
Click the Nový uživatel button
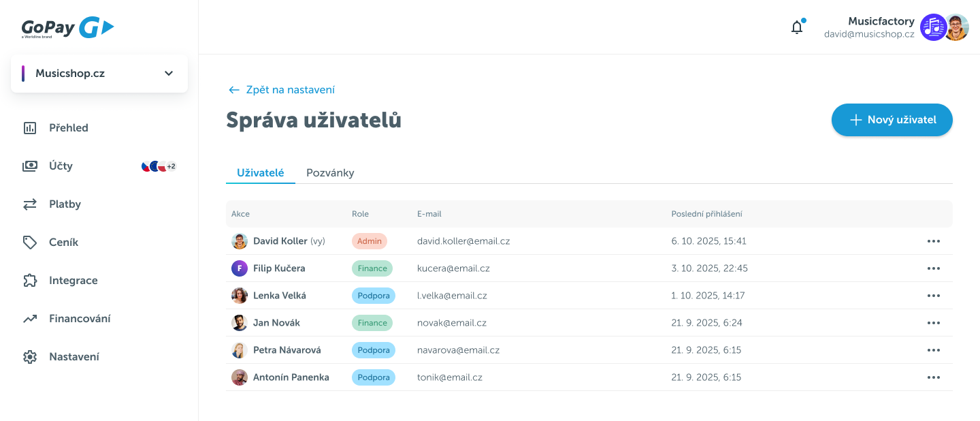[892, 120]
